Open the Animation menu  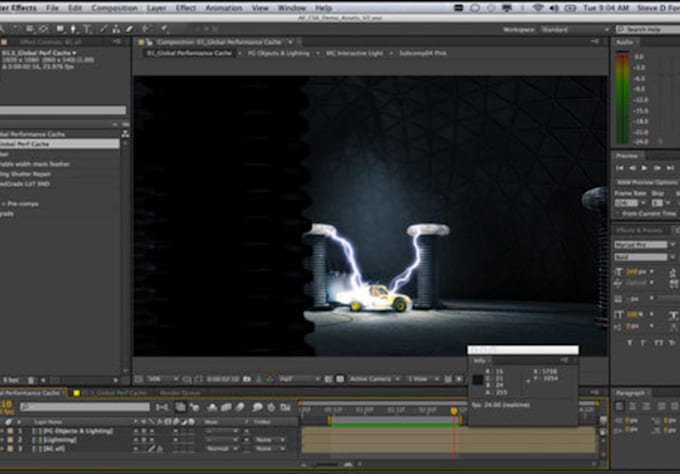pos(224,8)
